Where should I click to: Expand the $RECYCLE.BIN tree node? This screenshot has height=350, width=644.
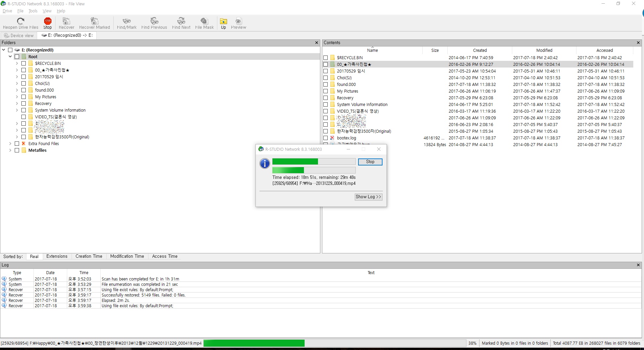pyautogui.click(x=17, y=63)
